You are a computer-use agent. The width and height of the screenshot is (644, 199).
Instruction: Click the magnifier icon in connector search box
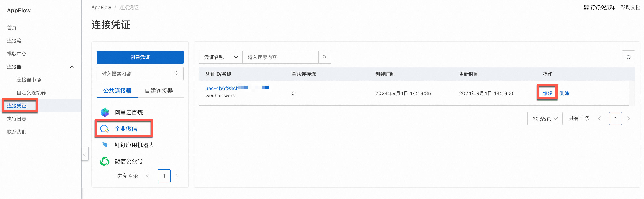pyautogui.click(x=177, y=74)
